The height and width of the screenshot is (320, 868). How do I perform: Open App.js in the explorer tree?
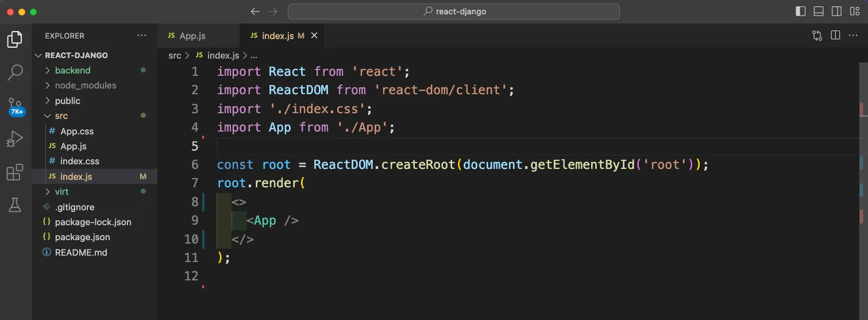tap(95, 146)
